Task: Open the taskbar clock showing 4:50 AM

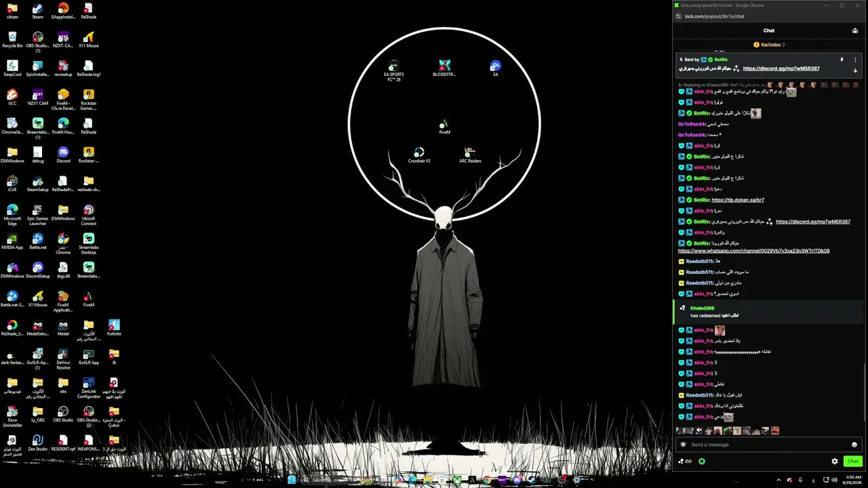Action: coord(853,480)
